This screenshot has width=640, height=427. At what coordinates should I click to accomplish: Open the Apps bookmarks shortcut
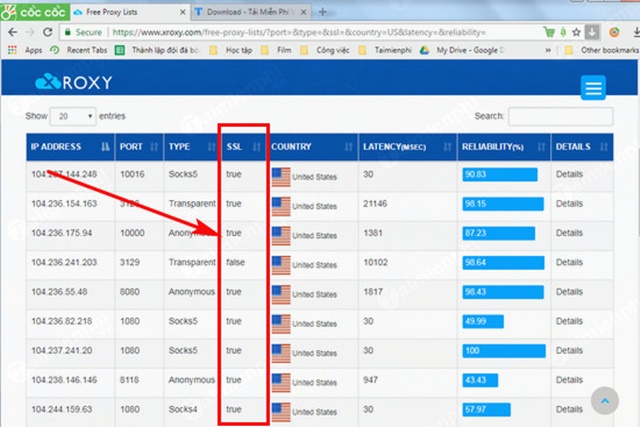[26, 49]
